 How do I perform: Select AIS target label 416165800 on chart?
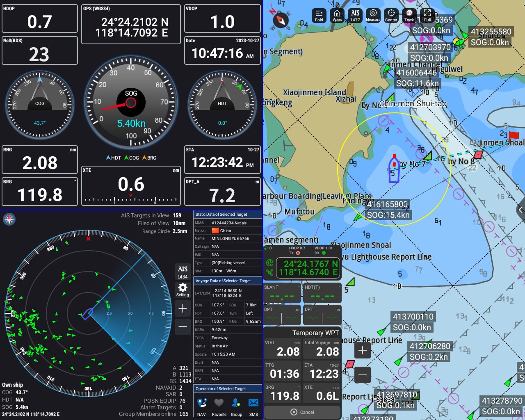387,210
